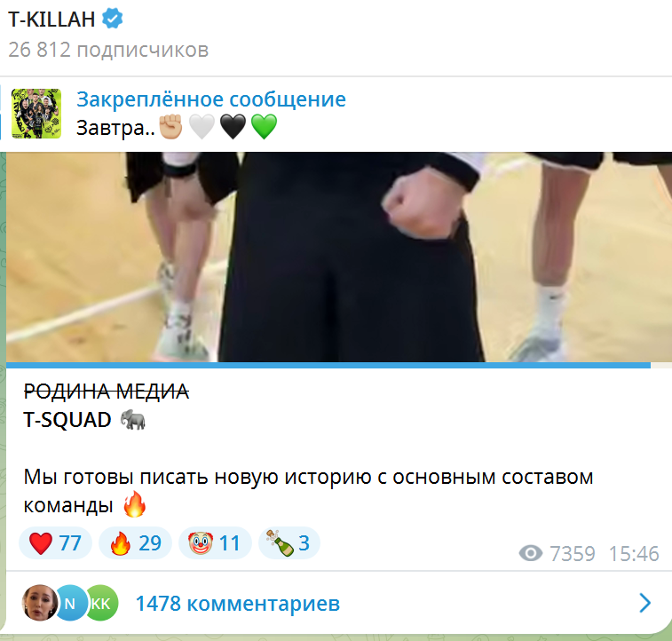672x641 pixels.
Task: Toggle the red heart reaction with 77
Action: pyautogui.click(x=55, y=542)
